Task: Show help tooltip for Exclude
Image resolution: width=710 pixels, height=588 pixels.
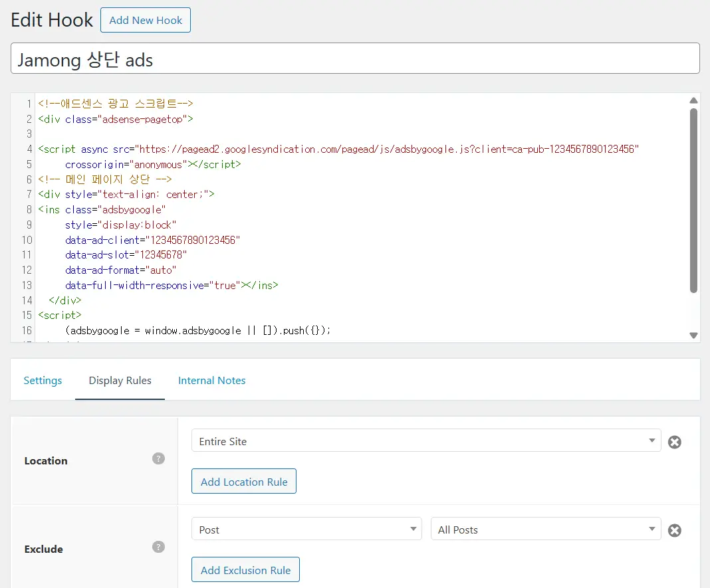Action: tap(158, 547)
